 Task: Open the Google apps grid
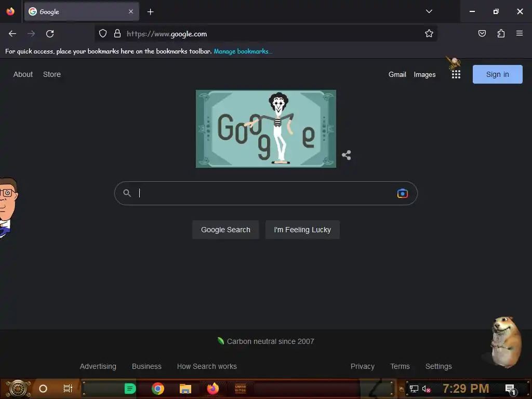coord(456,74)
